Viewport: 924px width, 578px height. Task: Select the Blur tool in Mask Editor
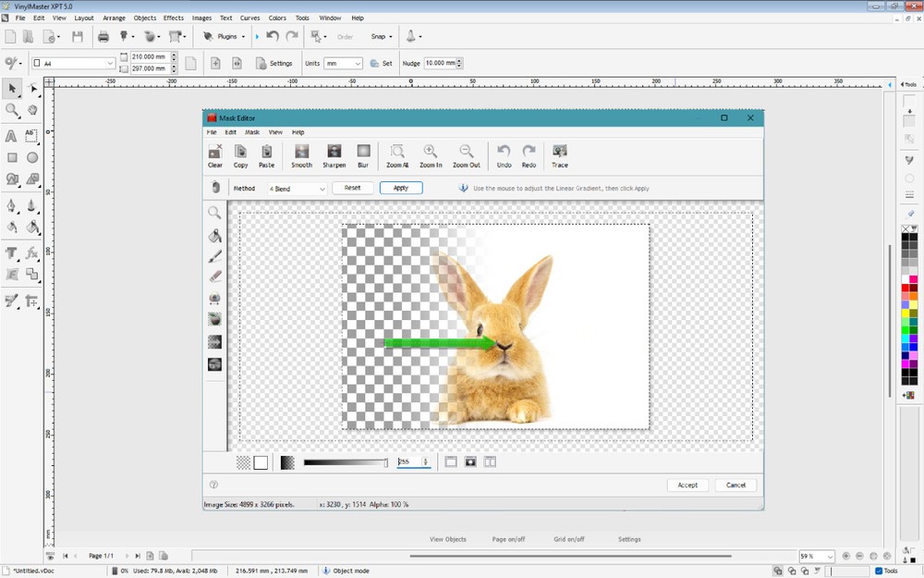tap(363, 154)
